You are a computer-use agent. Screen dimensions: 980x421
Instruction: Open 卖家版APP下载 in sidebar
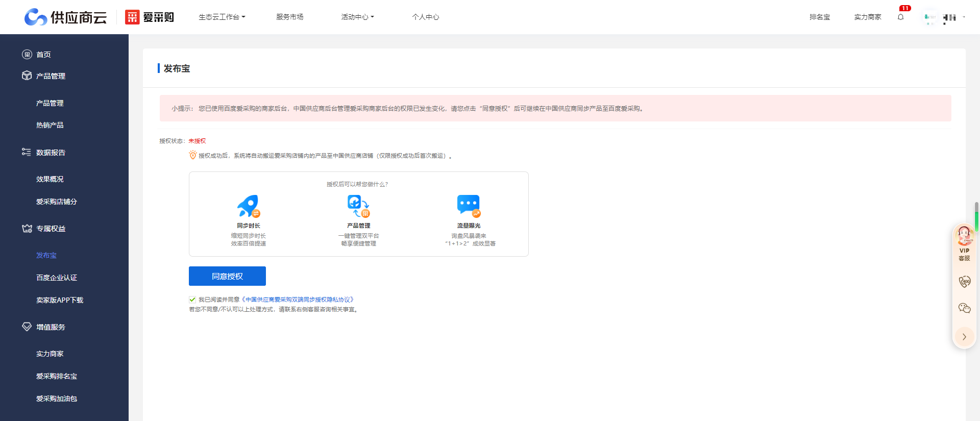(x=60, y=300)
